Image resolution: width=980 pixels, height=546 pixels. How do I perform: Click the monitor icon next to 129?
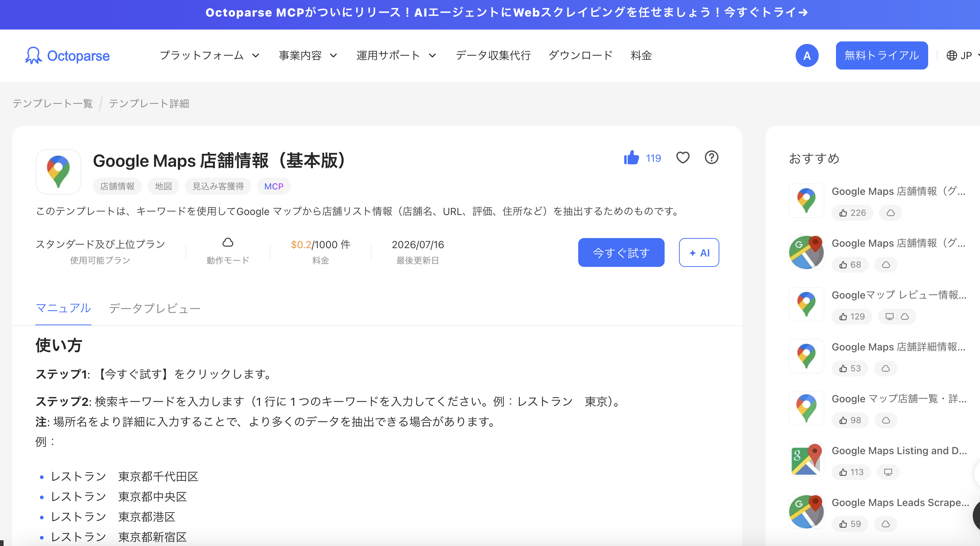point(890,317)
